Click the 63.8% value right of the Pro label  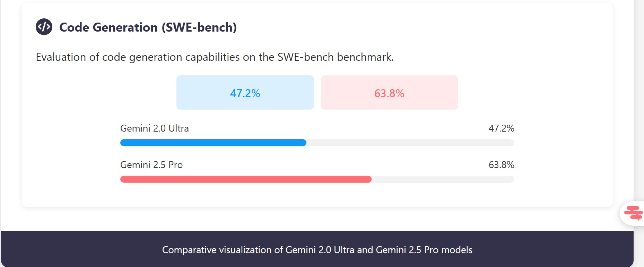501,165
